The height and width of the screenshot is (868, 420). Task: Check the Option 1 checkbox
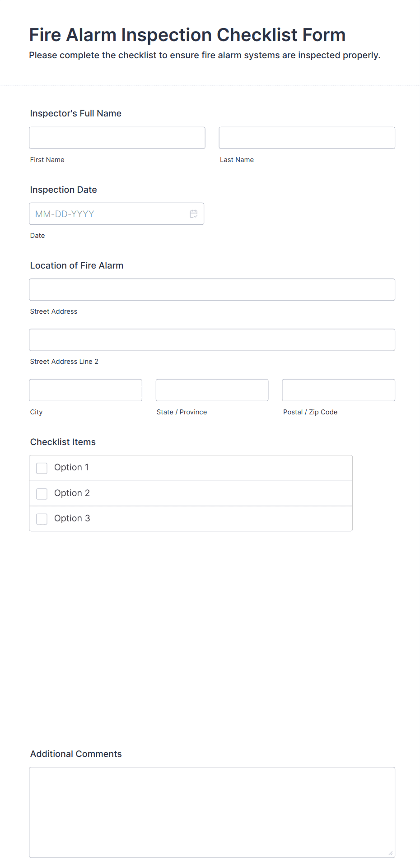[x=42, y=468]
